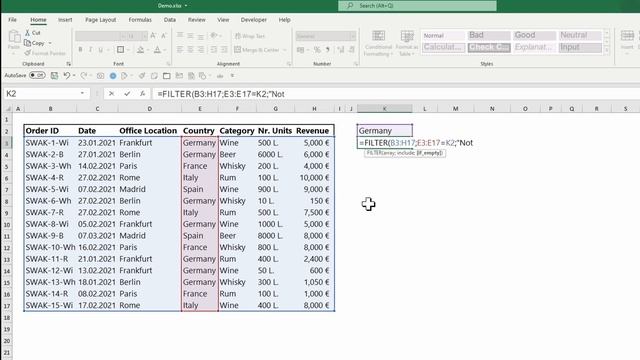Image resolution: width=640 pixels, height=360 pixels.
Task: Click the Fill Color bucket
Action: pyautogui.click(x=140, y=50)
